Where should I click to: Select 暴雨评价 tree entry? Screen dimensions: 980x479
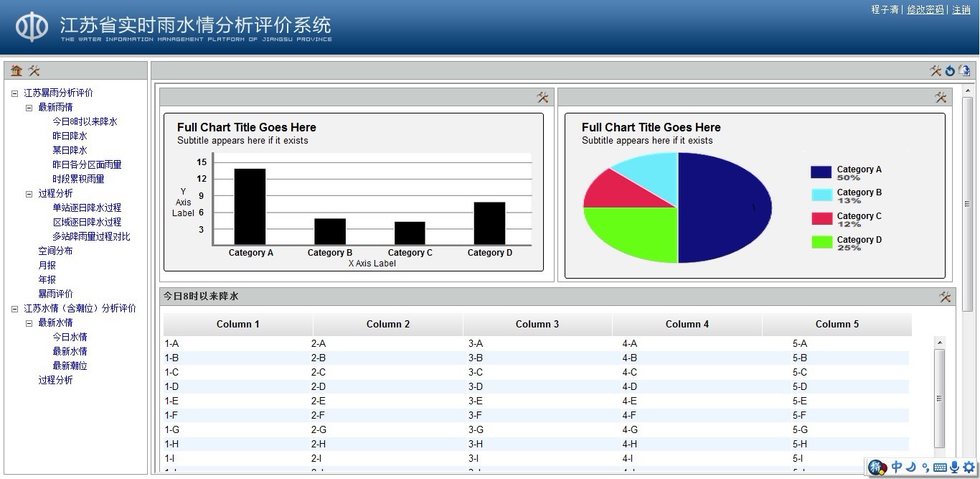55,294
